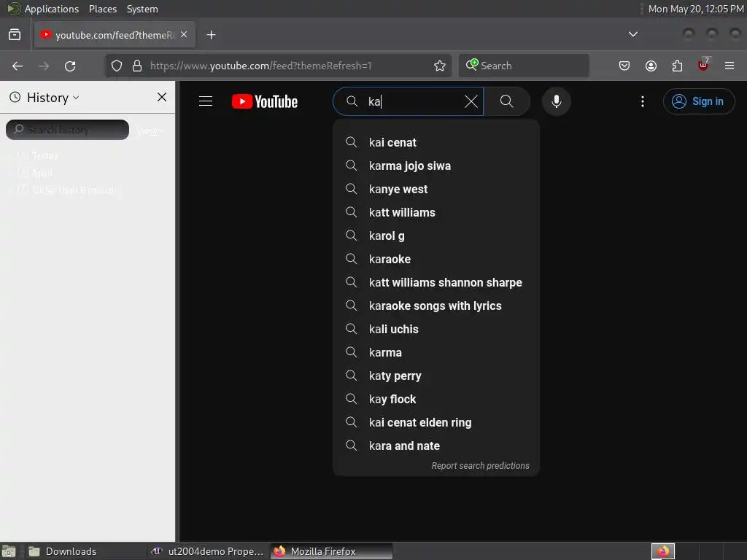Select 'katy perry' suggestion

tap(436, 376)
